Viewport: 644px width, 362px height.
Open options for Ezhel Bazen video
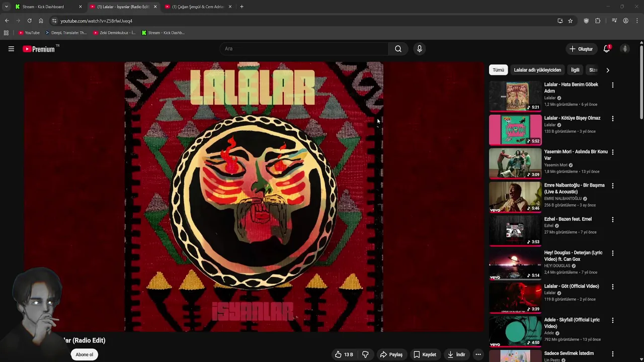pyautogui.click(x=612, y=219)
